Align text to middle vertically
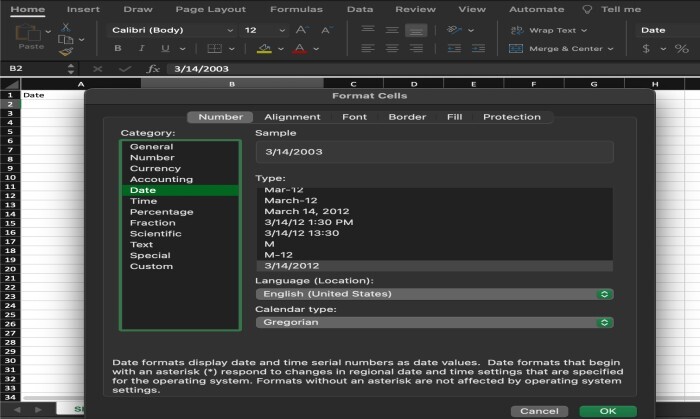700x419 pixels. coord(392,30)
